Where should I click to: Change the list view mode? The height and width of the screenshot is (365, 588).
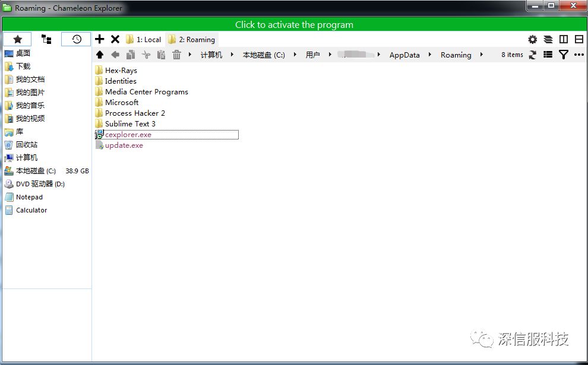point(548,55)
